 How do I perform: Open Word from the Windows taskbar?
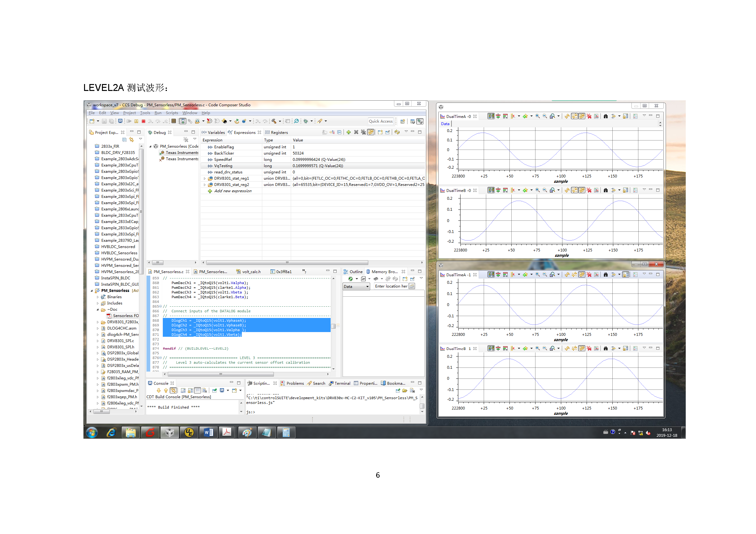click(208, 432)
